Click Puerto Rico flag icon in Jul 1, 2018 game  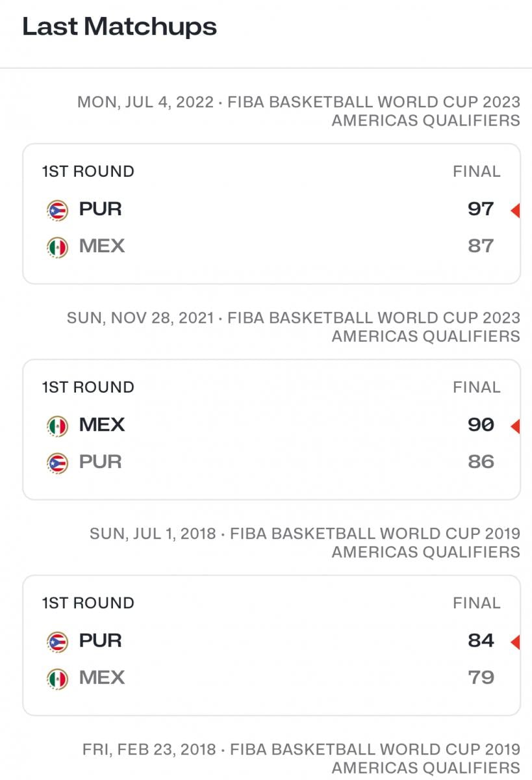pyautogui.click(x=57, y=642)
